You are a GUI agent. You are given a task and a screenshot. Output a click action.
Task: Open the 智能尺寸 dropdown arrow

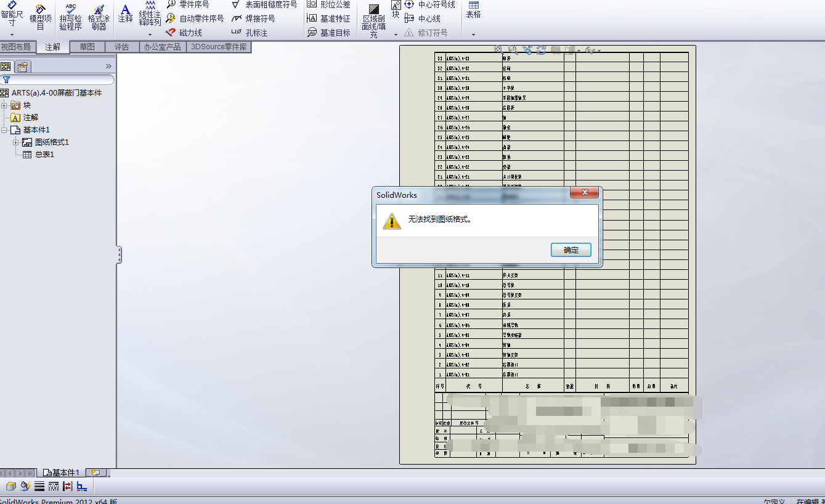tap(12, 35)
